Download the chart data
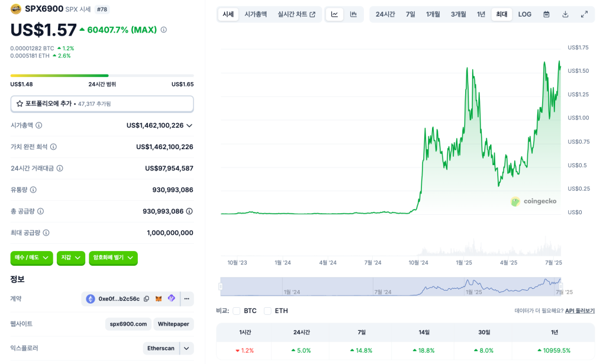Viewport: 606px width, 364px height. click(565, 14)
